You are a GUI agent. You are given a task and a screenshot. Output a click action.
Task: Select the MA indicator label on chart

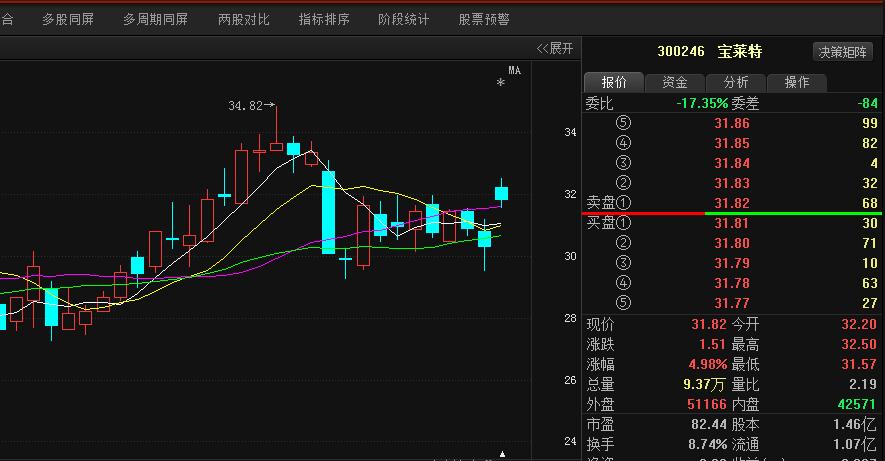(514, 70)
